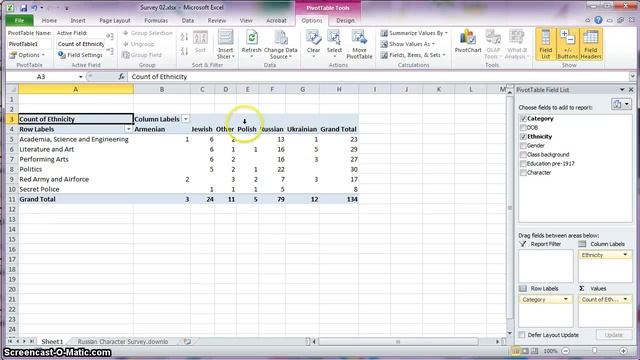Open field list layout options icon
The height and width of the screenshot is (360, 640).
pos(621,104)
